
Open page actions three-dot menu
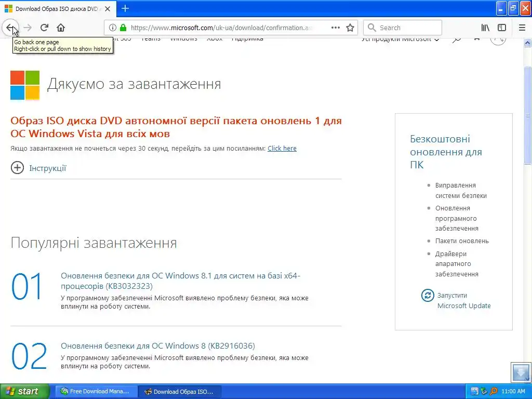click(x=335, y=28)
